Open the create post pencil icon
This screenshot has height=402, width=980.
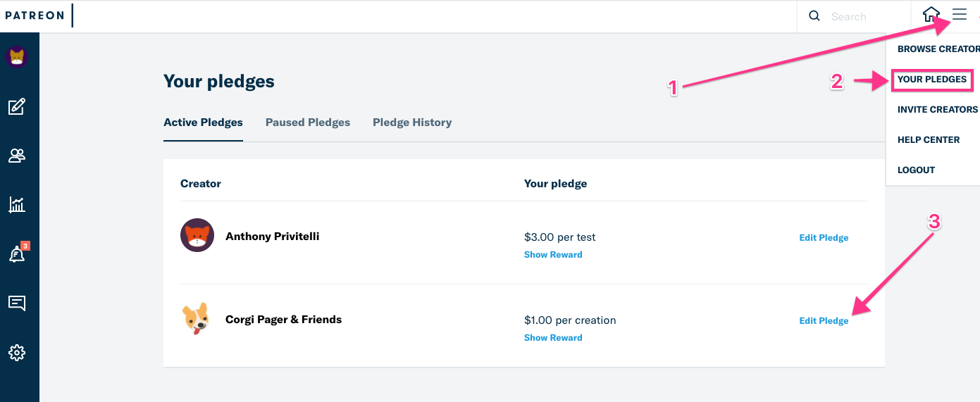(x=17, y=107)
